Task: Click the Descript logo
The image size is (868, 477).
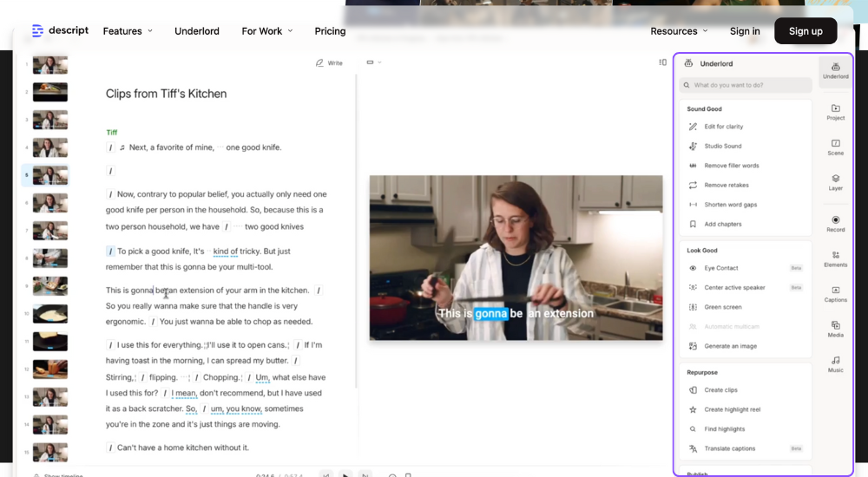Action: [60, 31]
